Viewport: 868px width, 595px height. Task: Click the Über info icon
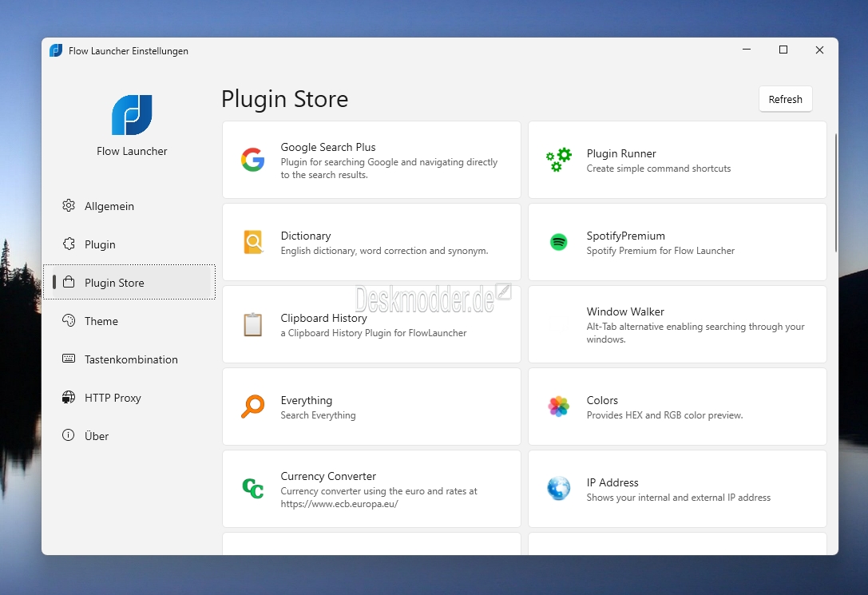(x=69, y=435)
